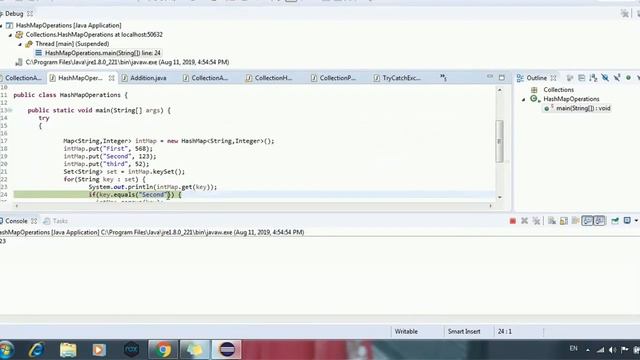Click the collapse all icon in Outline toolbar

[x=582, y=78]
